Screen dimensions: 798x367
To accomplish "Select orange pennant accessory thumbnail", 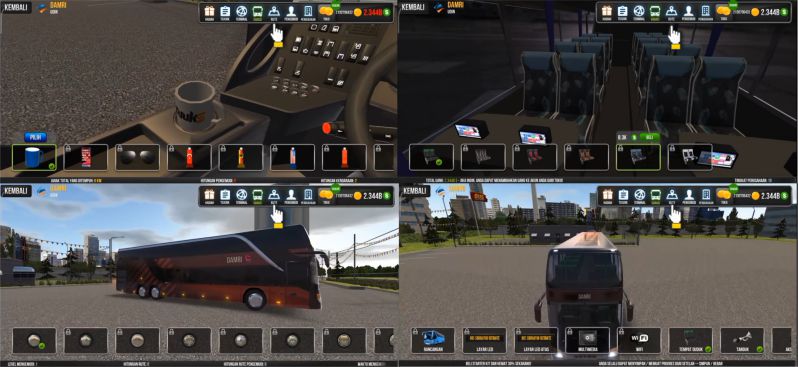I will tap(344, 157).
